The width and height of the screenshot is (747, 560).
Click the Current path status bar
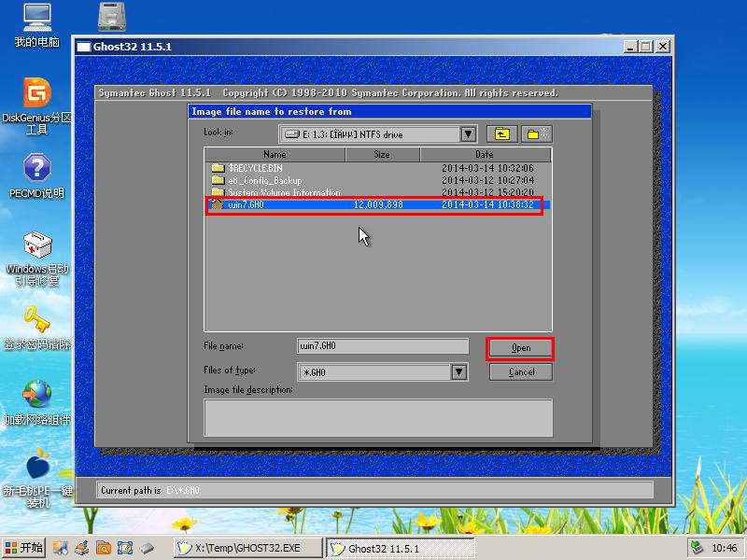point(375,490)
